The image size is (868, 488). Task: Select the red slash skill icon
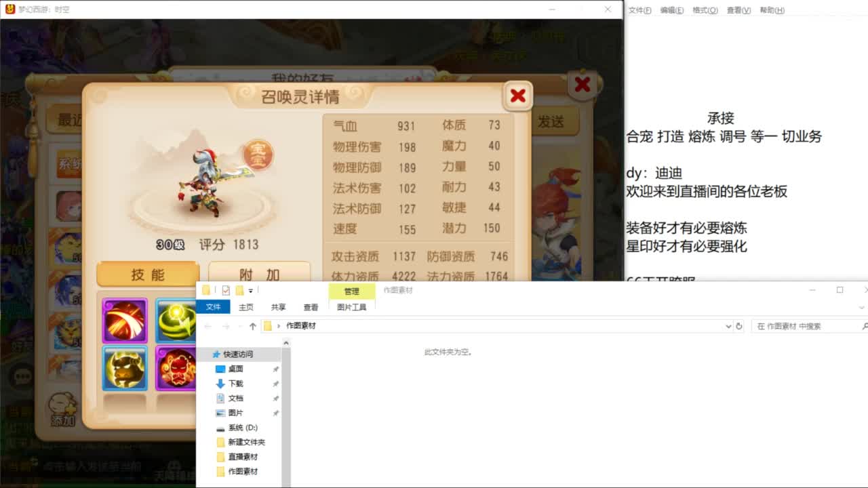point(125,321)
